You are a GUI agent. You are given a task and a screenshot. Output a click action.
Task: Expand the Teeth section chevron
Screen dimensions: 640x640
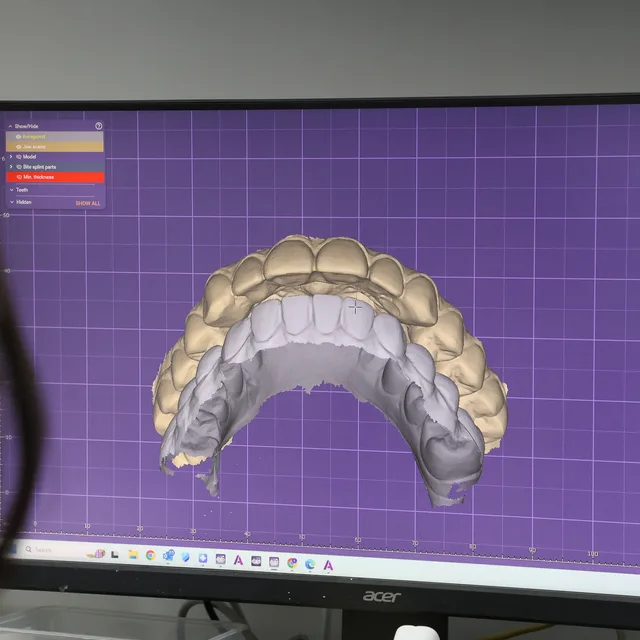[11, 190]
